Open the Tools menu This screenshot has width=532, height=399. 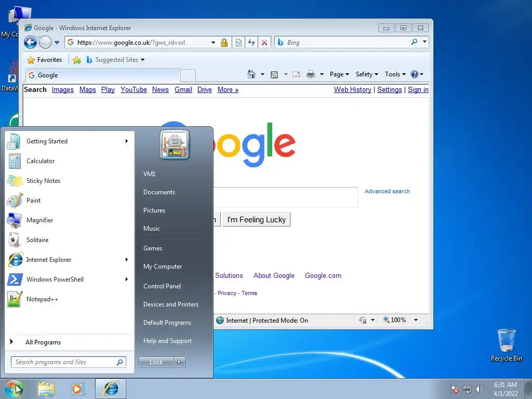pos(395,74)
